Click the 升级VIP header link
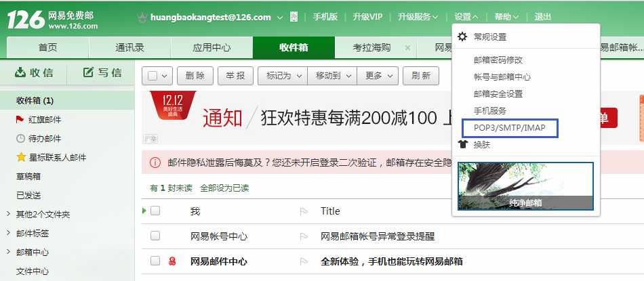The image size is (644, 281). [x=367, y=17]
